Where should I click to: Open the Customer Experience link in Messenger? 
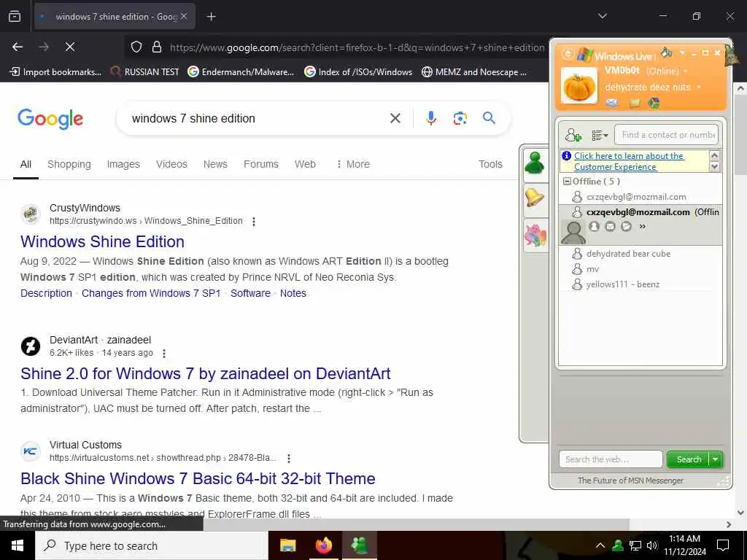tap(629, 161)
